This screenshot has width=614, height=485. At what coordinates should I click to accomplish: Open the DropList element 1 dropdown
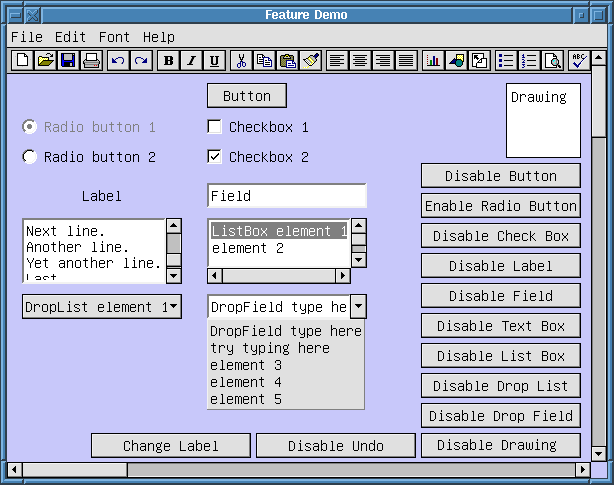click(102, 307)
